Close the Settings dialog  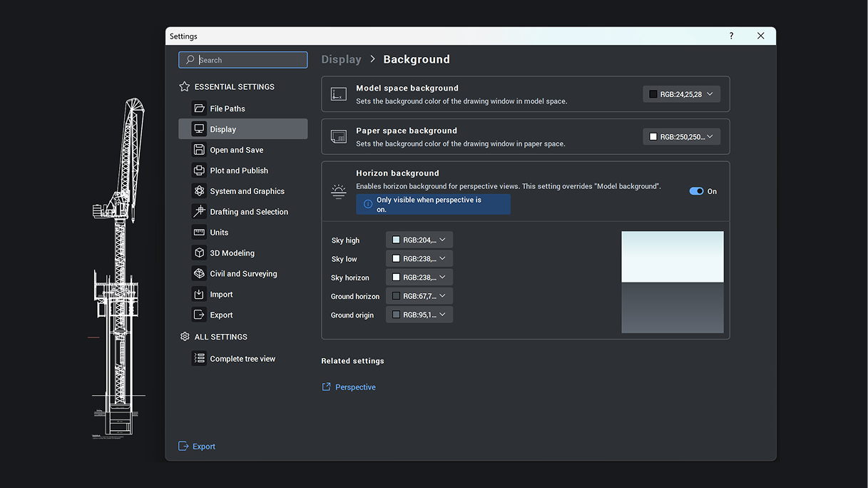pyautogui.click(x=760, y=36)
